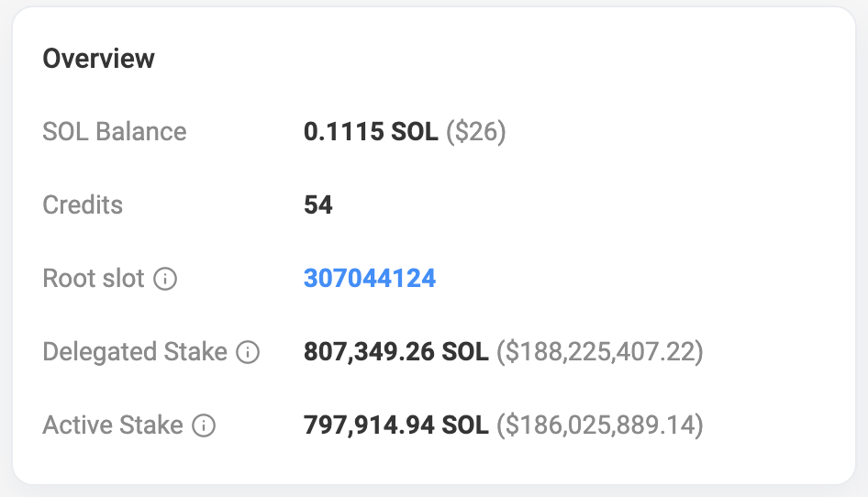Click the info icon beside Root slot

click(x=165, y=279)
